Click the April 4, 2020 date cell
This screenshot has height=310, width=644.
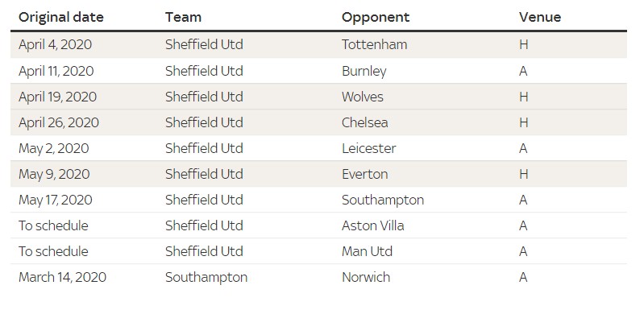coord(55,45)
